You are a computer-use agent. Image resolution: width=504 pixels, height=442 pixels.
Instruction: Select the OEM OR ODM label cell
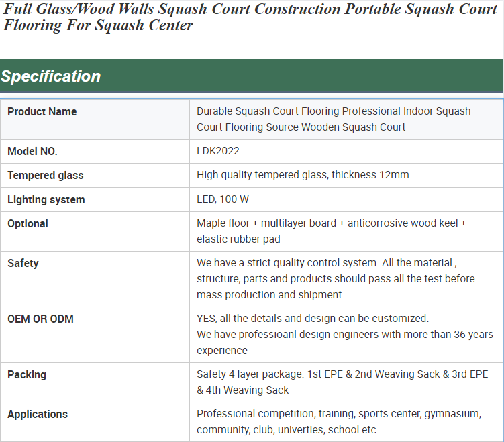[x=40, y=319]
